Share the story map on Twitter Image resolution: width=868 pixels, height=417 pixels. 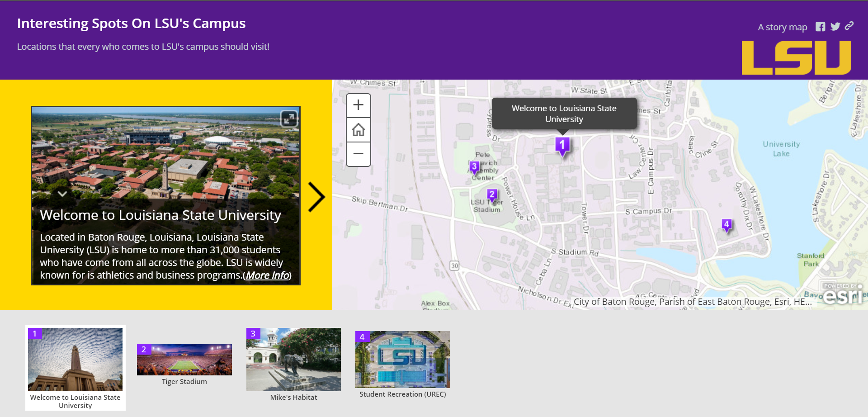(x=835, y=27)
